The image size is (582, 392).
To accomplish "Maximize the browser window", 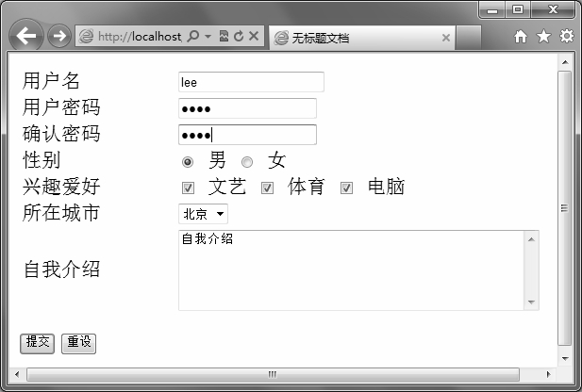I will pyautogui.click(x=518, y=10).
